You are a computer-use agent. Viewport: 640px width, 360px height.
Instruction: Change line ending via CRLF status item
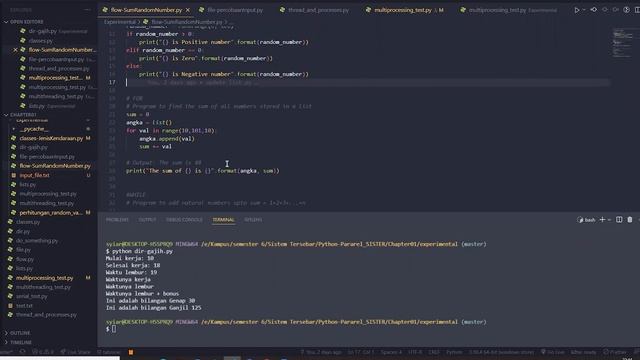[434, 352]
